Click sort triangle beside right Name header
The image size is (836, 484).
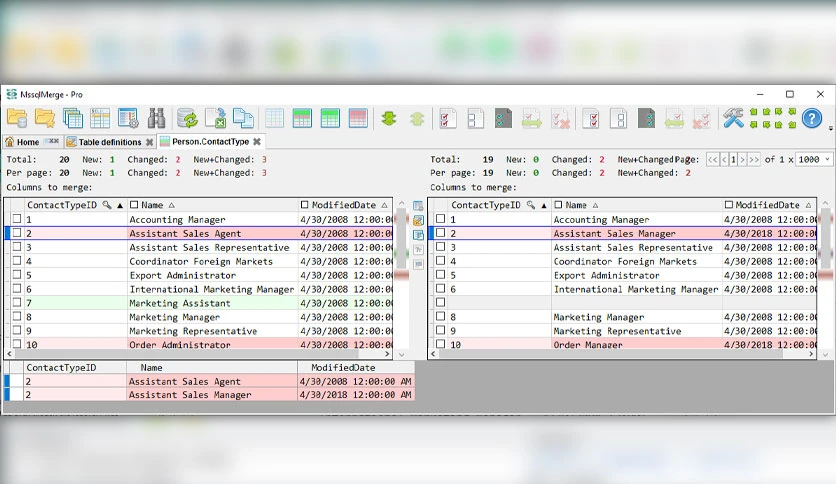click(596, 205)
